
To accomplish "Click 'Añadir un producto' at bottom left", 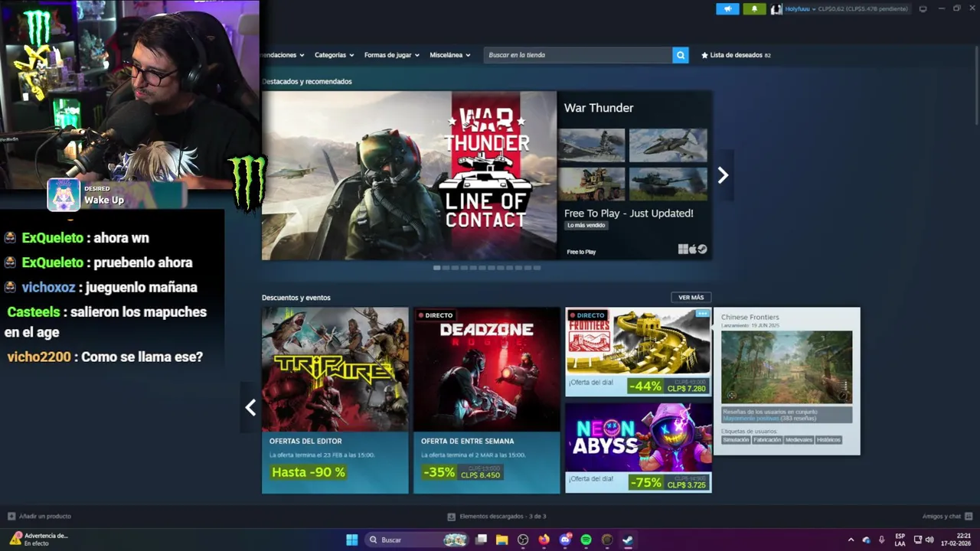I will tap(40, 517).
